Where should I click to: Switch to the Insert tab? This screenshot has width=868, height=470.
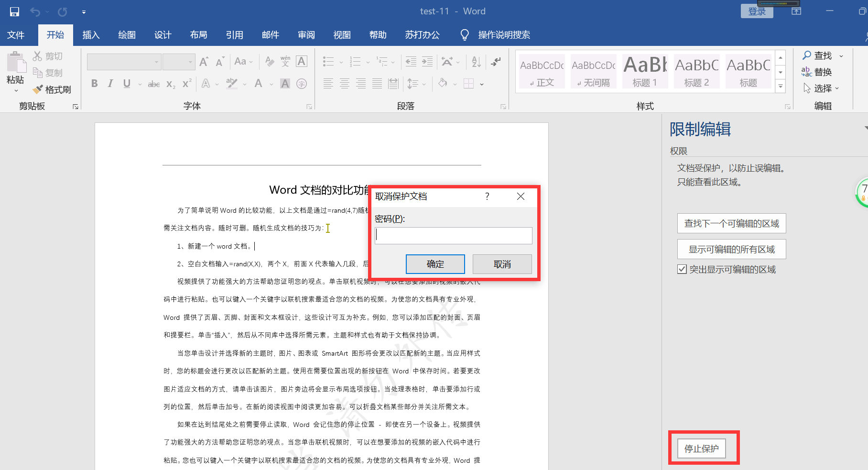pos(91,35)
